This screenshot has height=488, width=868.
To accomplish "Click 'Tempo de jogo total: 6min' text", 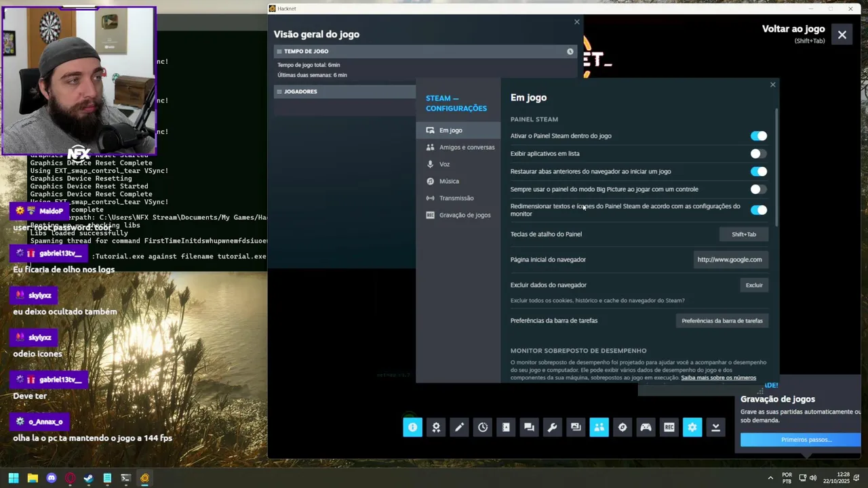I will 309,65.
